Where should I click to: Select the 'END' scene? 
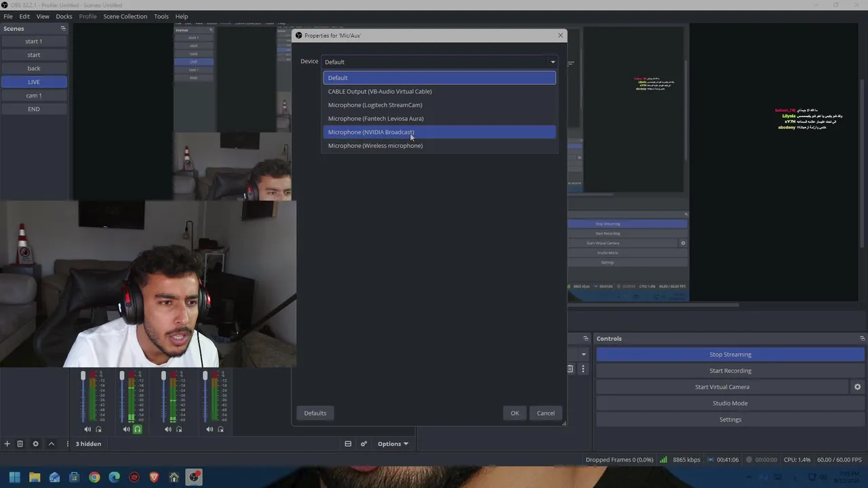[34, 109]
